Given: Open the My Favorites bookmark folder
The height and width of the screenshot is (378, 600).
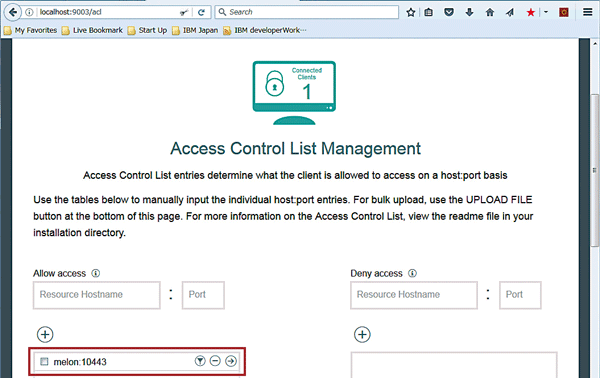Looking at the screenshot, I should tap(31, 30).
